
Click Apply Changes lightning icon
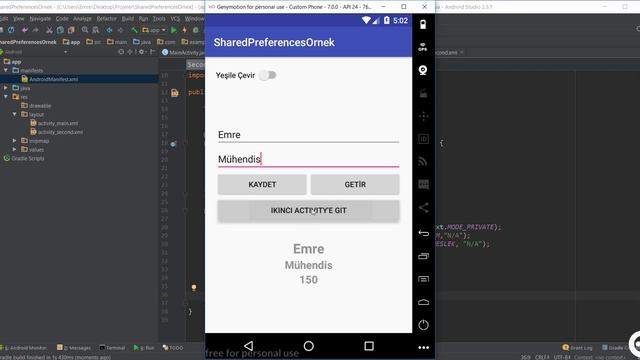(184, 30)
